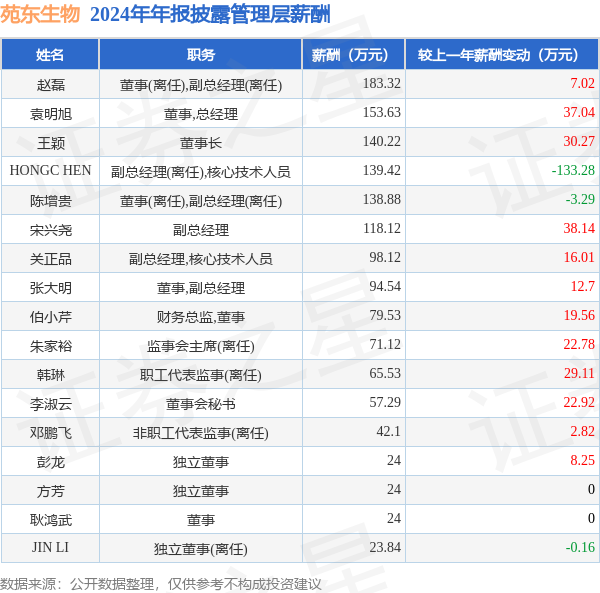Image resolution: width=600 pixels, height=593 pixels.
Task: Click the position 董事长
Action: [x=201, y=143]
